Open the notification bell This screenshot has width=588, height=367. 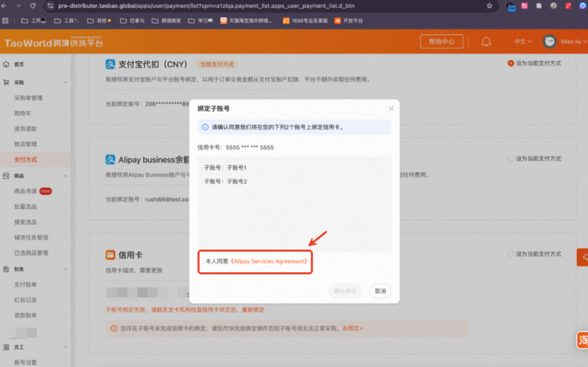(x=486, y=42)
